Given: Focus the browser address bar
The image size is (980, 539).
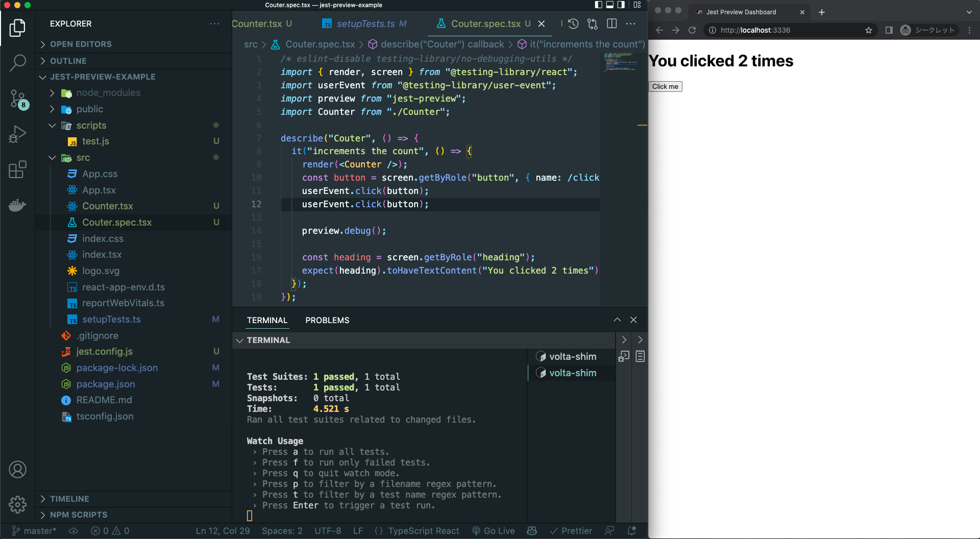Looking at the screenshot, I should (x=788, y=30).
